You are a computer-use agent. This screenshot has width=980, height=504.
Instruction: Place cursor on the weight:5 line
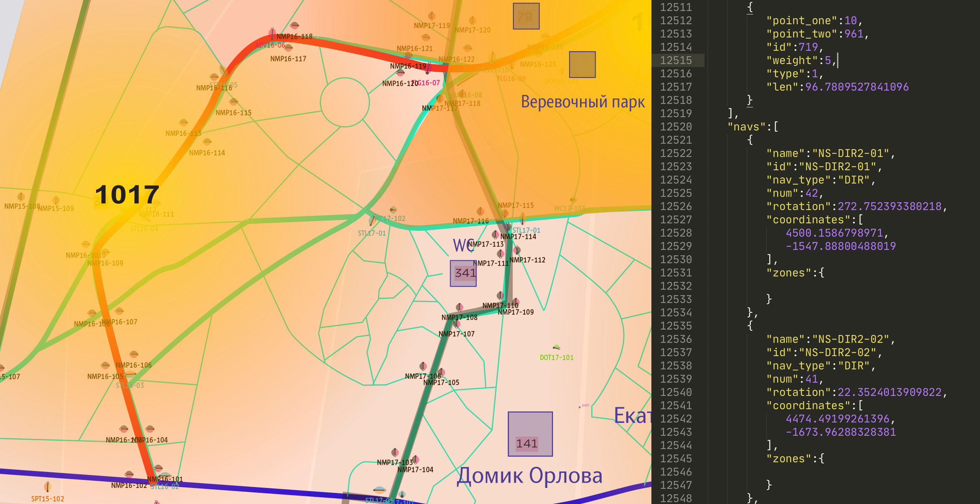[801, 60]
